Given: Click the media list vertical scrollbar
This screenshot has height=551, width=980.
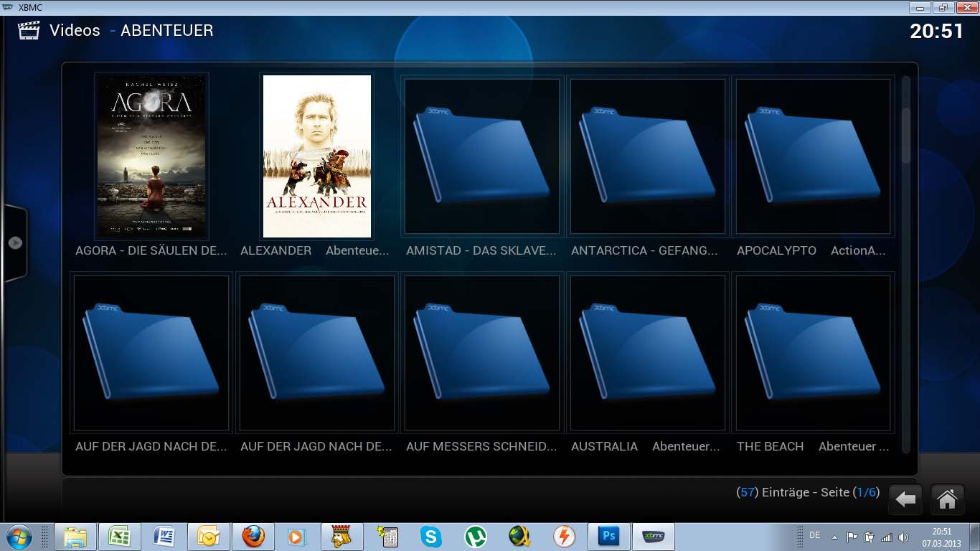Looking at the screenshot, I should click(906, 264).
